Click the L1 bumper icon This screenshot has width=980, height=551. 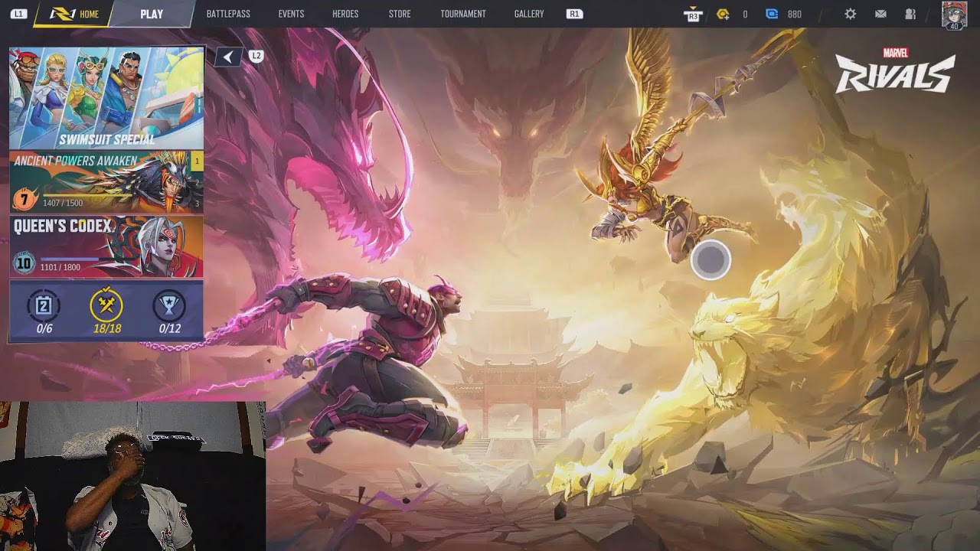18,14
